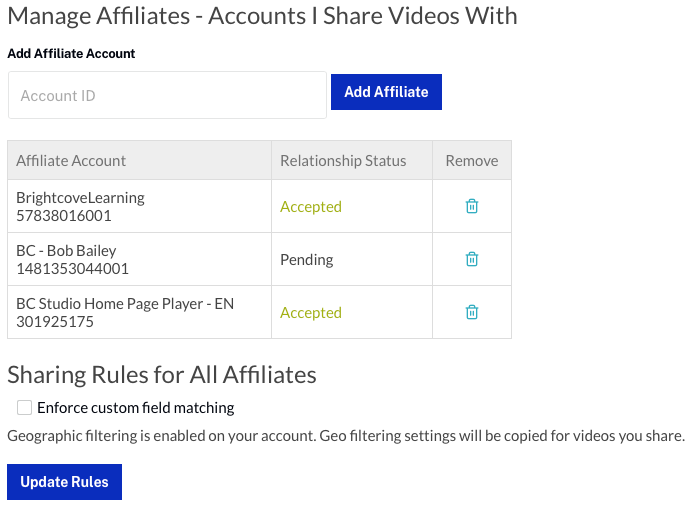698x510 pixels.
Task: Click the geographic filtering notice text
Action: point(345,436)
